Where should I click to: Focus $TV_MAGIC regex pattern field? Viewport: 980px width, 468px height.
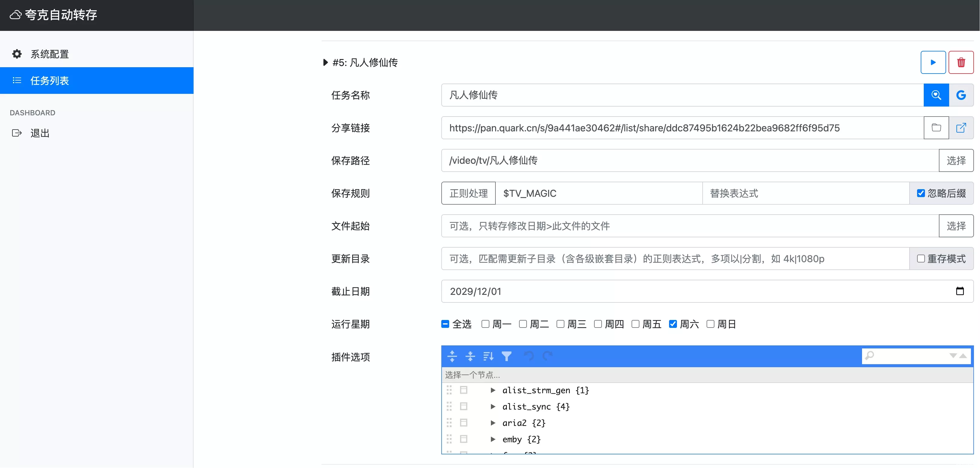pos(599,193)
